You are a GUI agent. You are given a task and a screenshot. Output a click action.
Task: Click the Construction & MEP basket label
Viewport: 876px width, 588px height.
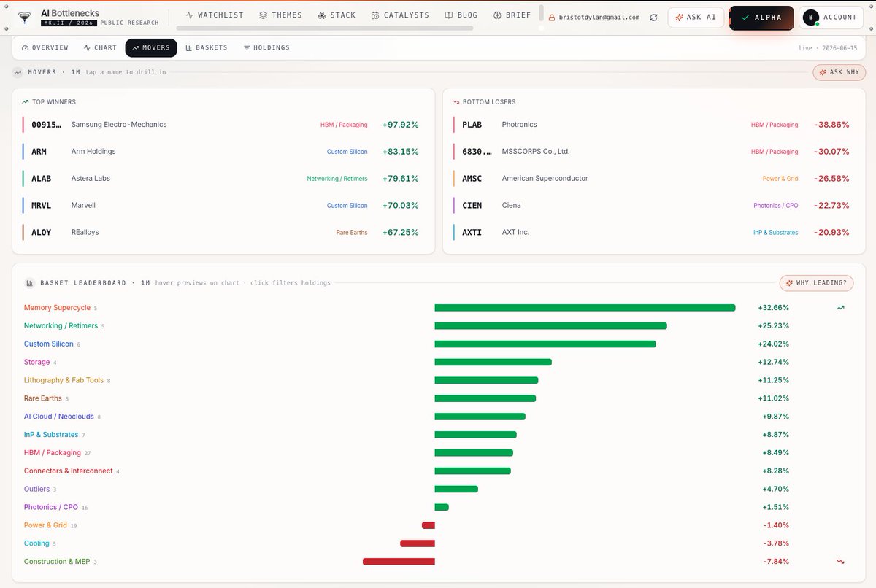[57, 562]
